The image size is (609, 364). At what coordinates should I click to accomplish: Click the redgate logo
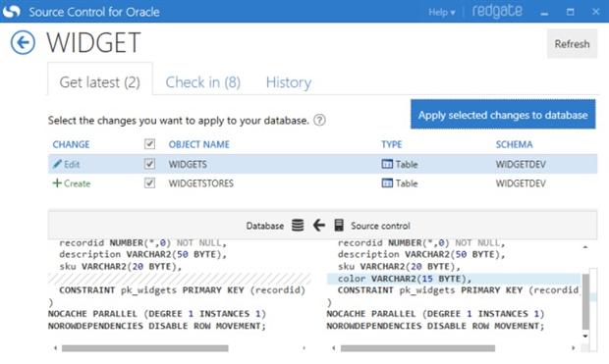(497, 11)
